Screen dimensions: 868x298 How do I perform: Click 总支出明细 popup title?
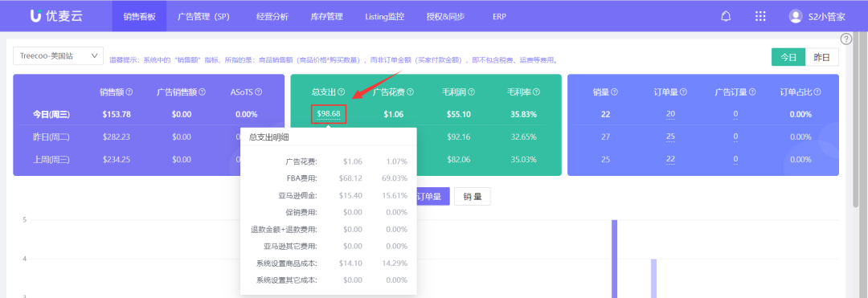click(268, 137)
